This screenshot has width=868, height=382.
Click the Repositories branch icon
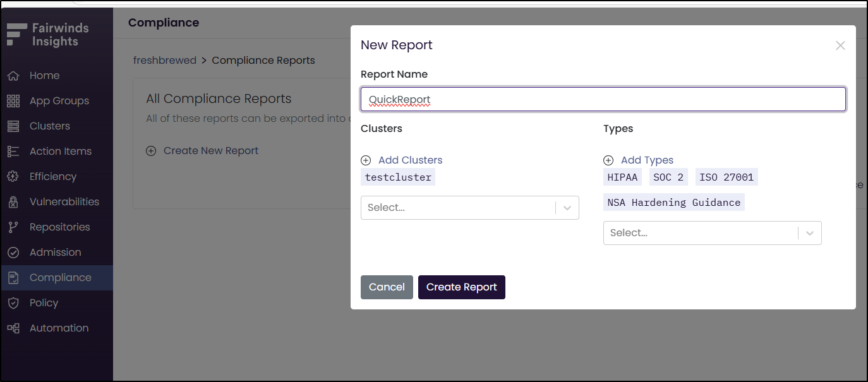coord(13,227)
